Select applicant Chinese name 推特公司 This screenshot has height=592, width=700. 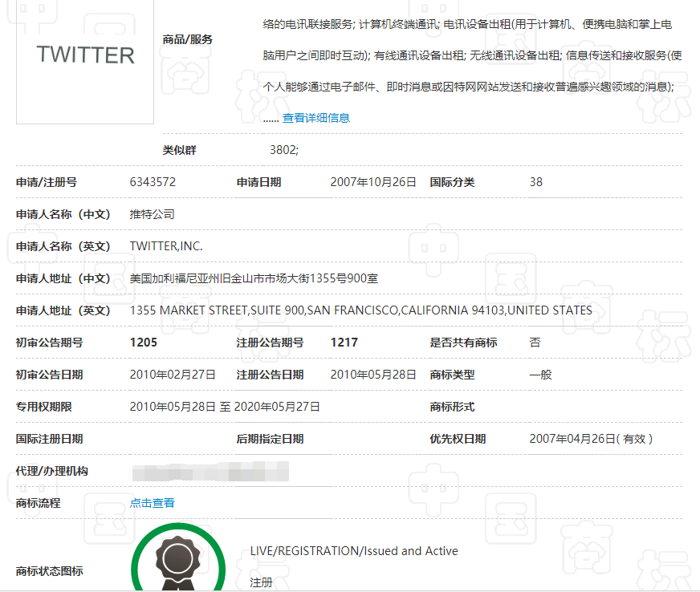[152, 214]
